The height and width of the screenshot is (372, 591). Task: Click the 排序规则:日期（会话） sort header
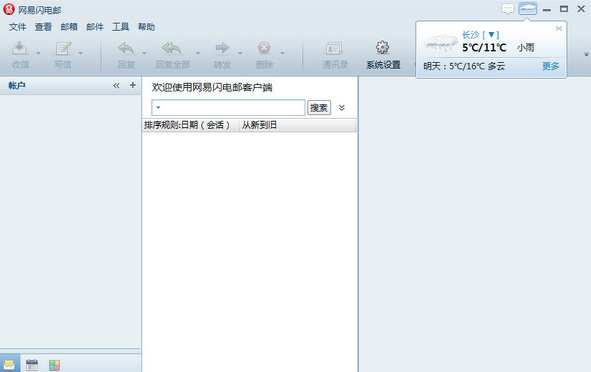[x=190, y=125]
